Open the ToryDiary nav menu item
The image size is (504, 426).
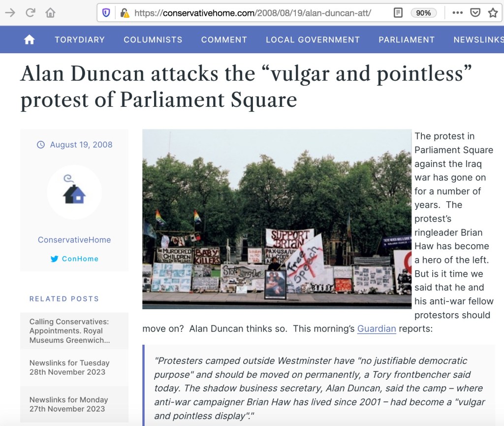80,39
